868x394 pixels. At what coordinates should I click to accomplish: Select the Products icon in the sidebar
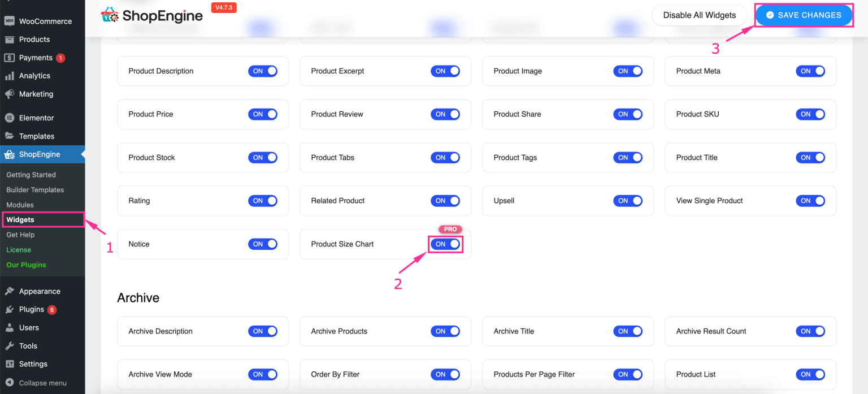(10, 39)
